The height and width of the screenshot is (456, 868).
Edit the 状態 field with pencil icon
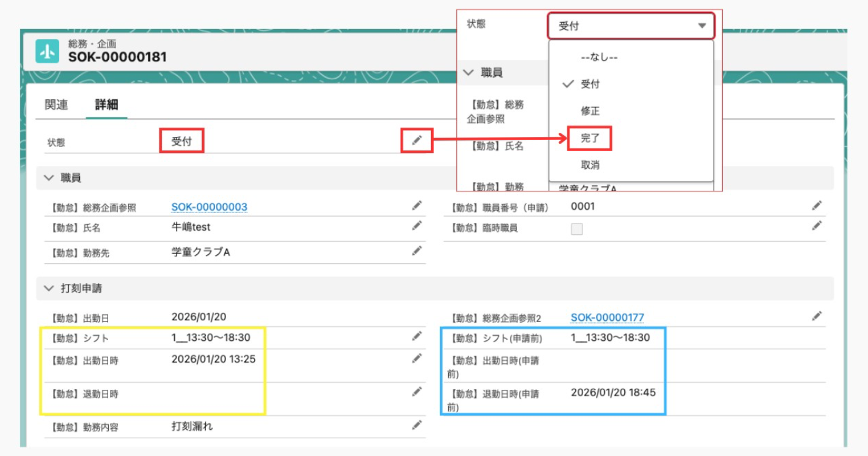(x=417, y=140)
